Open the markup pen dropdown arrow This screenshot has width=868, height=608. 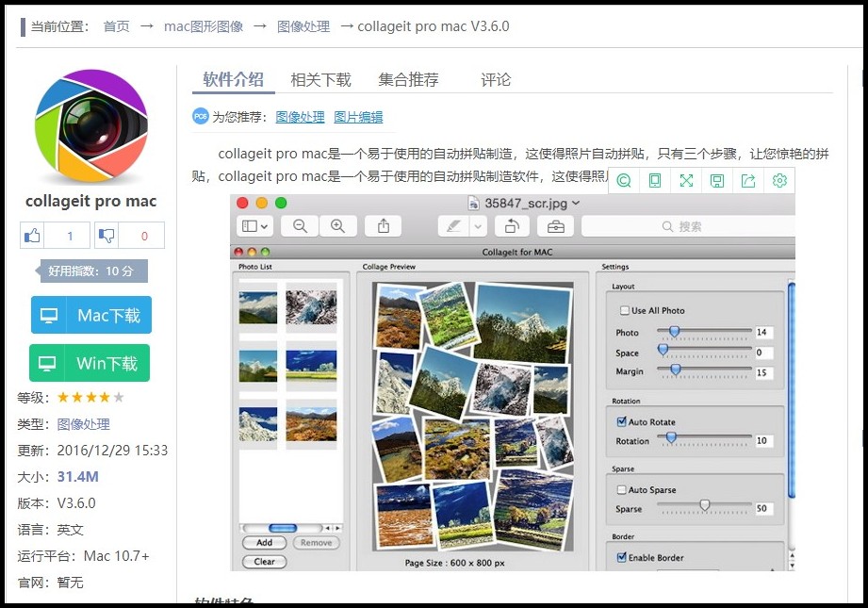(478, 226)
